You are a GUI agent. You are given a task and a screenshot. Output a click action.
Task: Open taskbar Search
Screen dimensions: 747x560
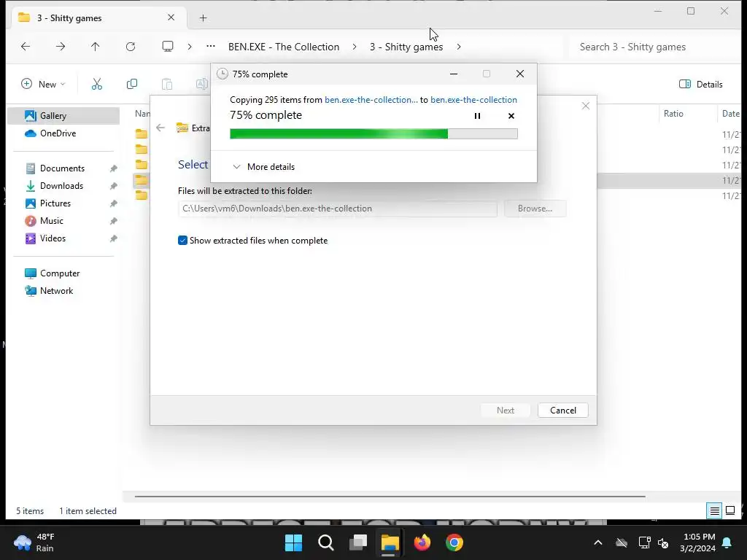(x=326, y=542)
